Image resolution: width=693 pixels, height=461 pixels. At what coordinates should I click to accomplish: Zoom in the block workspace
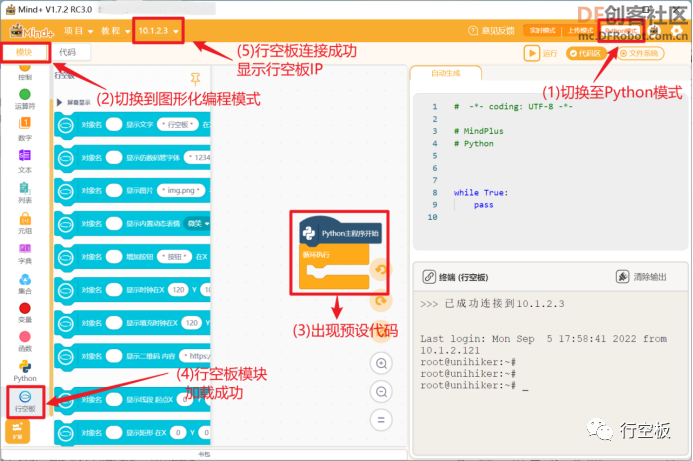coord(381,363)
